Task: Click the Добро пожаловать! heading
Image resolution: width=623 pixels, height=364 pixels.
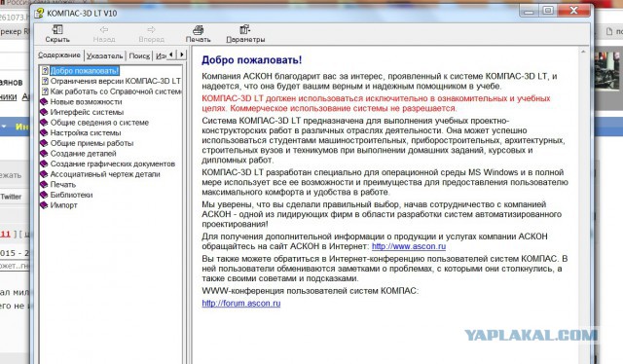Action: click(x=251, y=60)
